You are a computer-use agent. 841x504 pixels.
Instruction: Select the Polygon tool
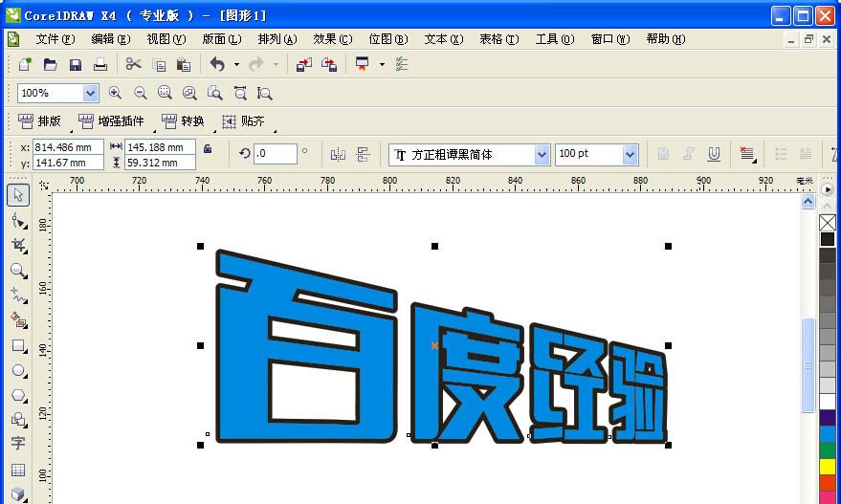tap(18, 396)
